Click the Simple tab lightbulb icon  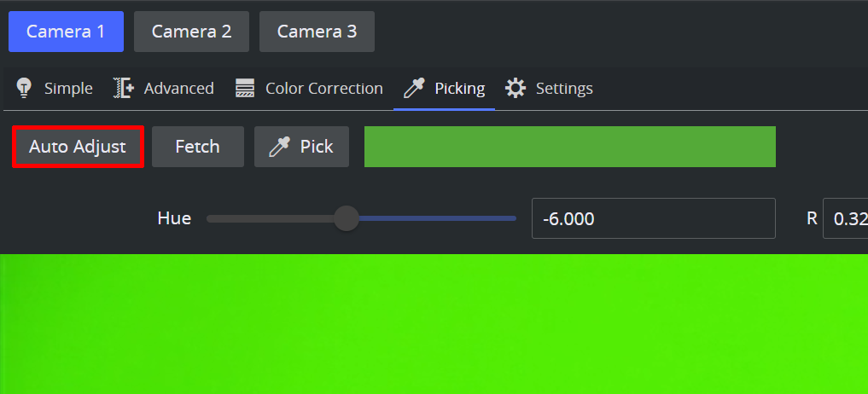25,88
